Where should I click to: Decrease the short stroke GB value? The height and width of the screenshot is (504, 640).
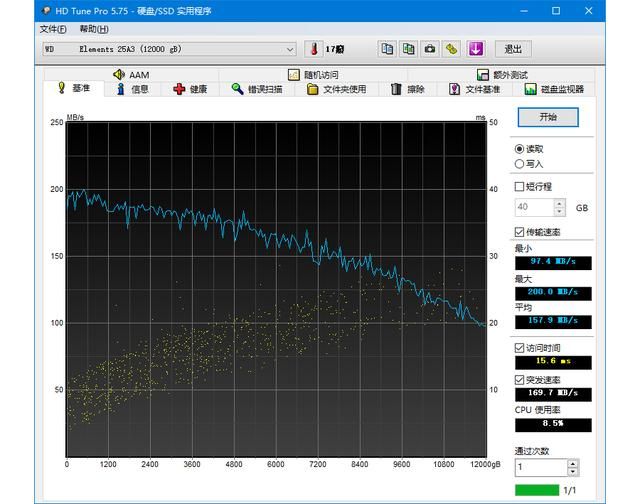pos(560,211)
